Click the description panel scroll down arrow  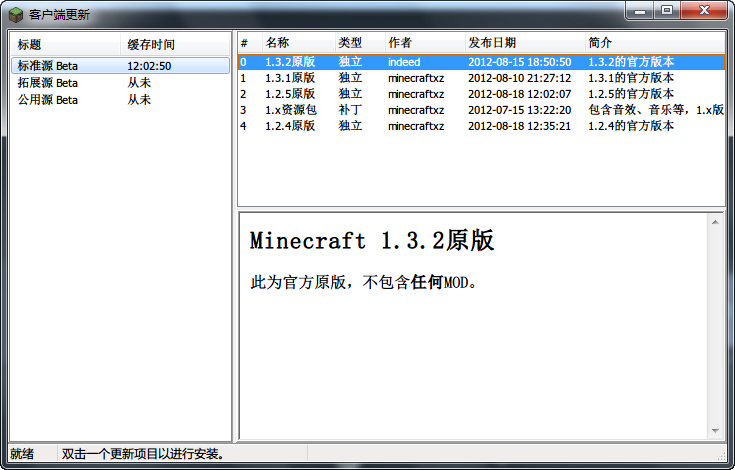tap(715, 431)
